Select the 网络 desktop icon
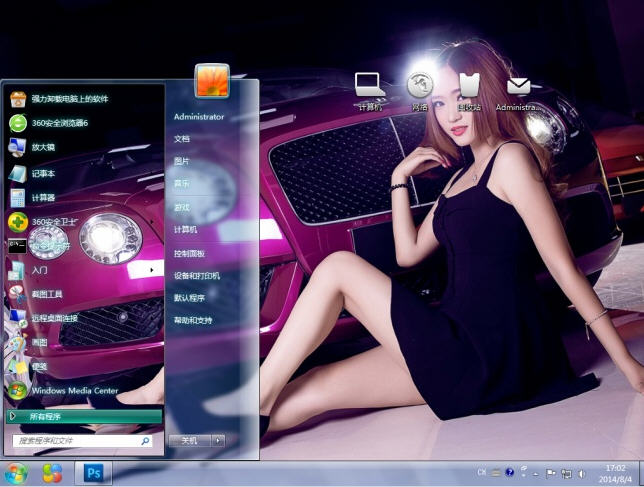Viewport: 644px width, 487px height. 420,91
